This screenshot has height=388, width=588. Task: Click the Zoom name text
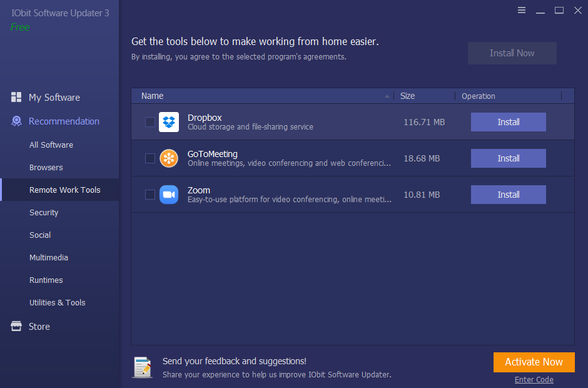199,190
